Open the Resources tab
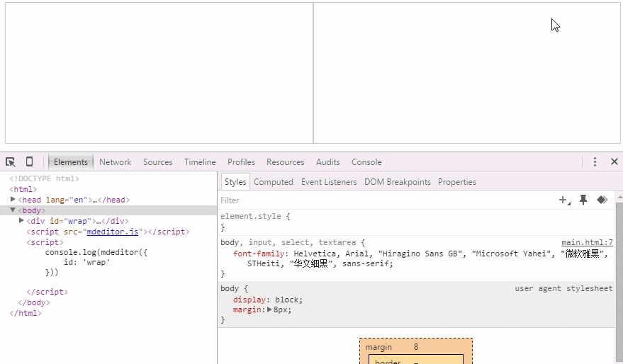The height and width of the screenshot is (364, 623). pyautogui.click(x=286, y=162)
